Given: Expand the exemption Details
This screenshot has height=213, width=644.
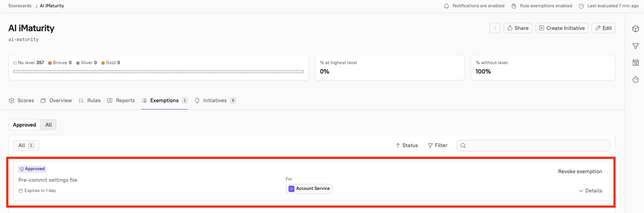Looking at the screenshot, I should [590, 191].
